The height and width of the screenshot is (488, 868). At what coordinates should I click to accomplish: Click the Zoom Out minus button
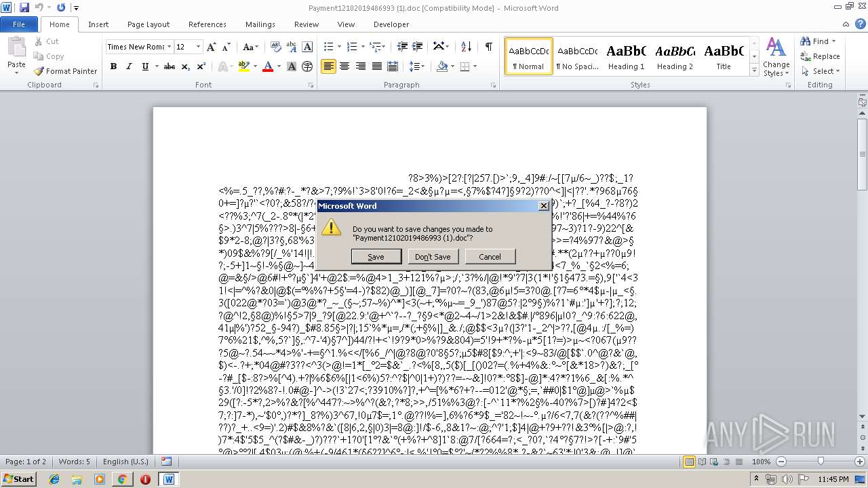(781, 462)
